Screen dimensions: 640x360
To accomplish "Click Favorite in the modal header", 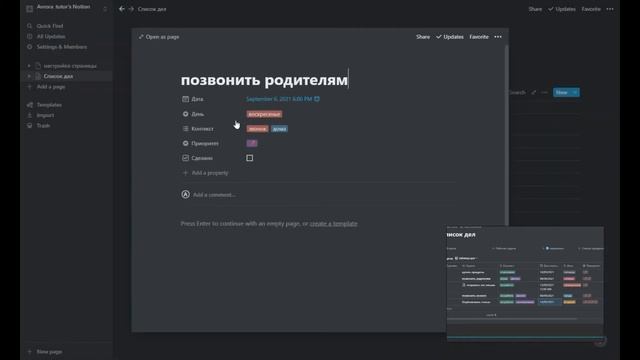I will (x=479, y=37).
